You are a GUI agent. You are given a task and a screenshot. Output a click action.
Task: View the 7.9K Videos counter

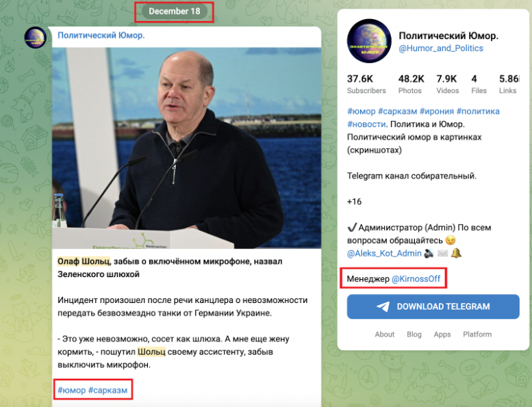pos(447,84)
